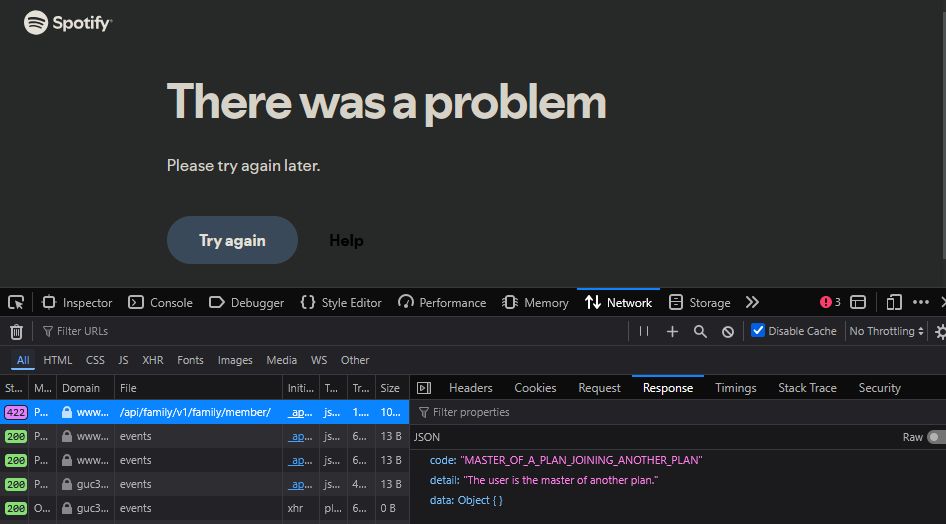Filter requests by Images
Viewport: 946px width, 524px height.
point(235,360)
